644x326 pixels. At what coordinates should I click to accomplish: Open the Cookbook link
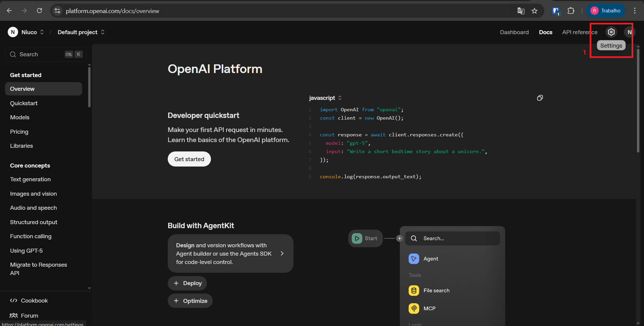[x=34, y=301]
